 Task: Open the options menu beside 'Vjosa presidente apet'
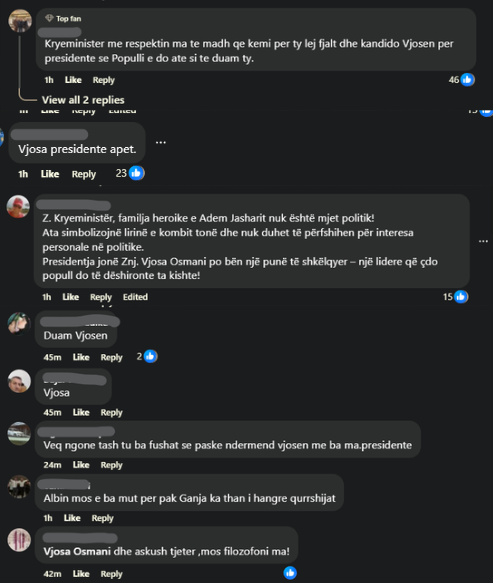tap(161, 142)
